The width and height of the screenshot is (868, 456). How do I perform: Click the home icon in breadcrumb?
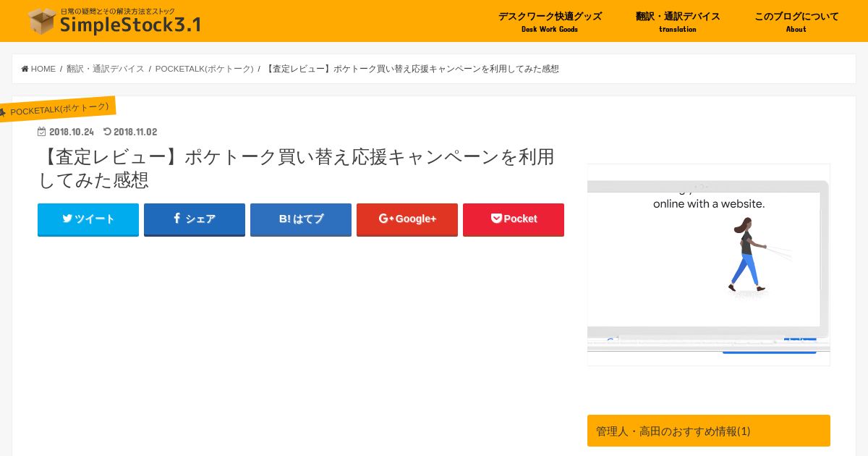[x=25, y=69]
